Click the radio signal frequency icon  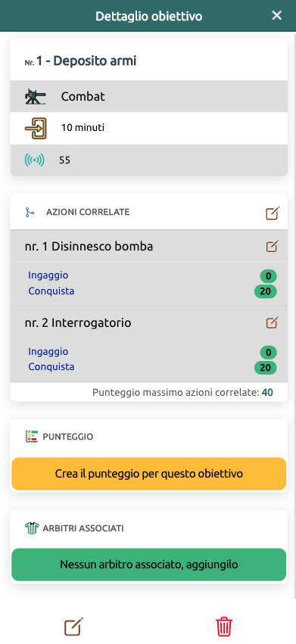coord(34,160)
